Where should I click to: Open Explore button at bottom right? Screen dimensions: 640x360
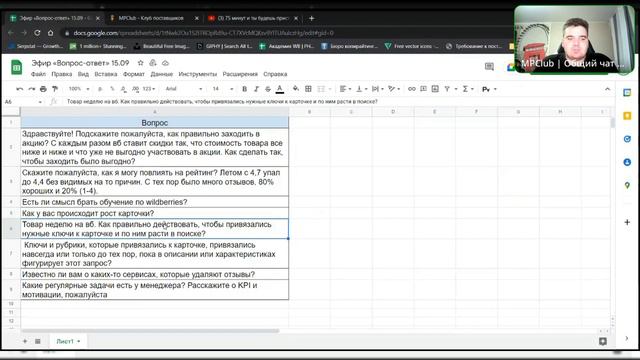click(x=603, y=341)
